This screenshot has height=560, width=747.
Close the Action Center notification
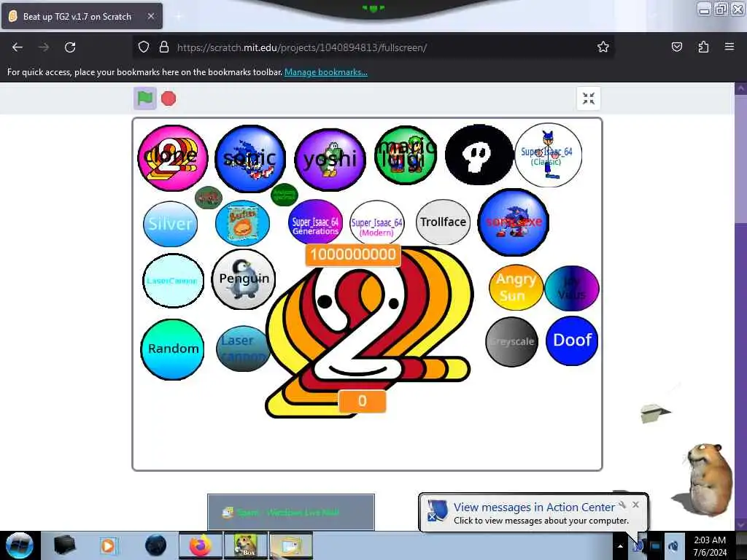point(635,505)
